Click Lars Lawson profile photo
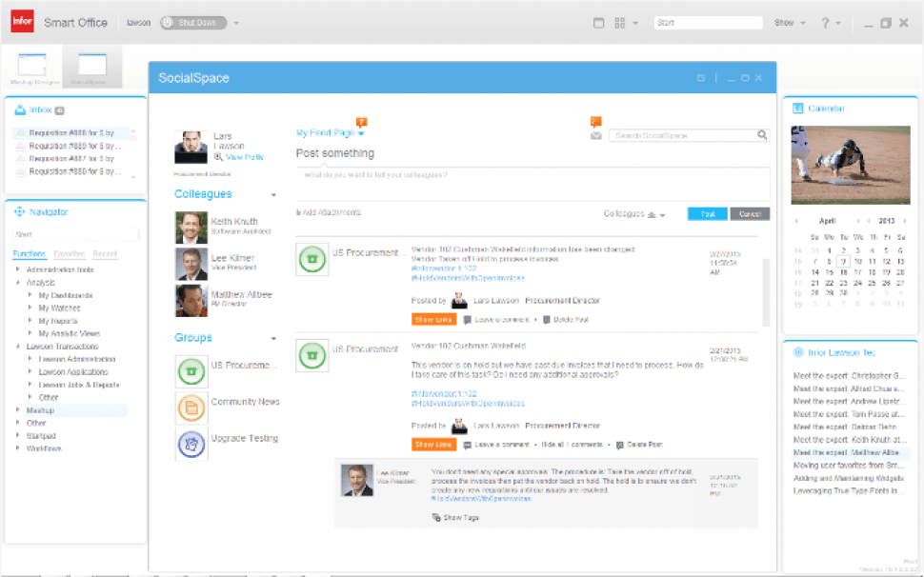This screenshot has width=924, height=577. (x=191, y=148)
